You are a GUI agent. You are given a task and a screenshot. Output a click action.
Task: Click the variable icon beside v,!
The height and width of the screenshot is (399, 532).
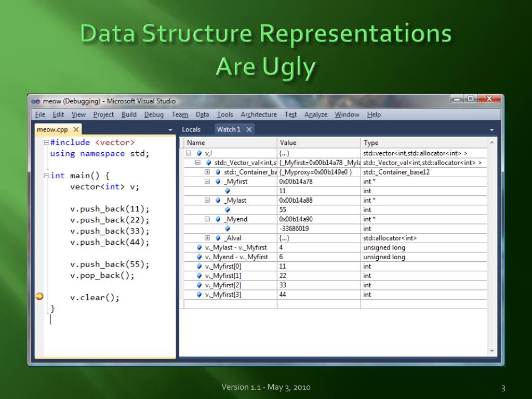[x=199, y=153]
